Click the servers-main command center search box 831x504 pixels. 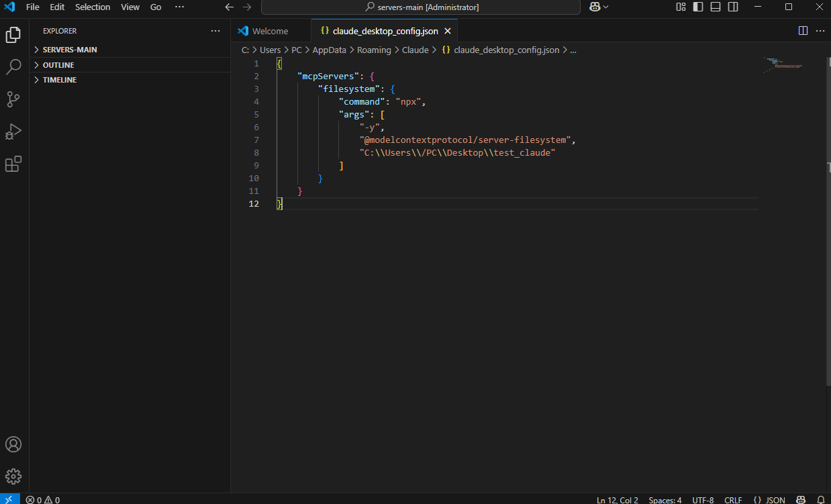click(x=421, y=7)
